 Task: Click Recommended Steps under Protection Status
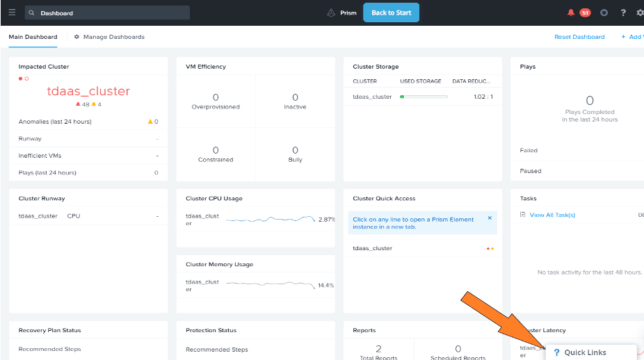(x=217, y=350)
